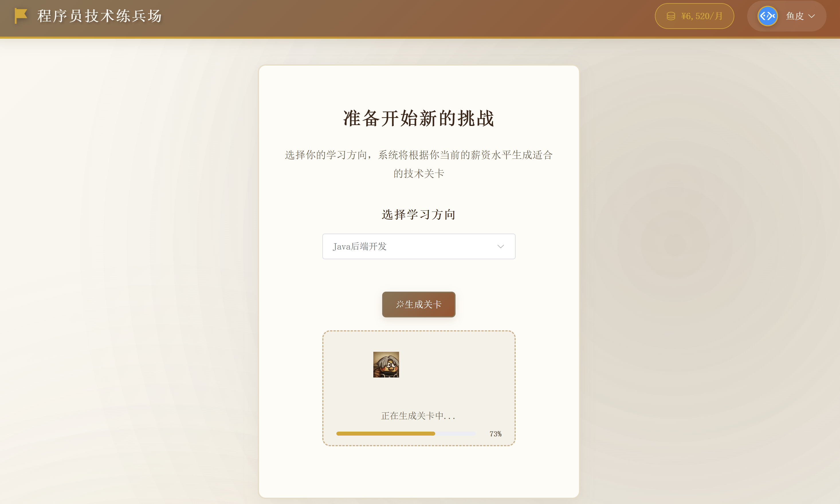Click the golden flag logo icon

click(x=21, y=16)
